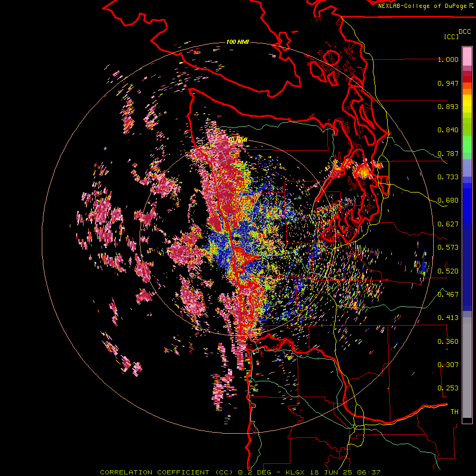Select the 0.520 scale value
476x476 pixels.
click(x=448, y=271)
